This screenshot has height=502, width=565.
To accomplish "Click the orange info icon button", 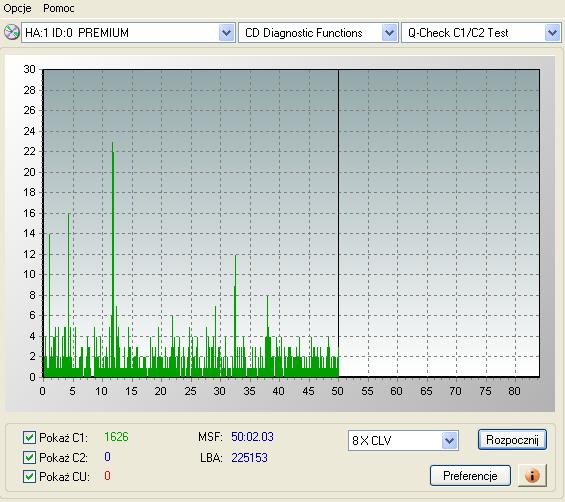I will coord(532,476).
